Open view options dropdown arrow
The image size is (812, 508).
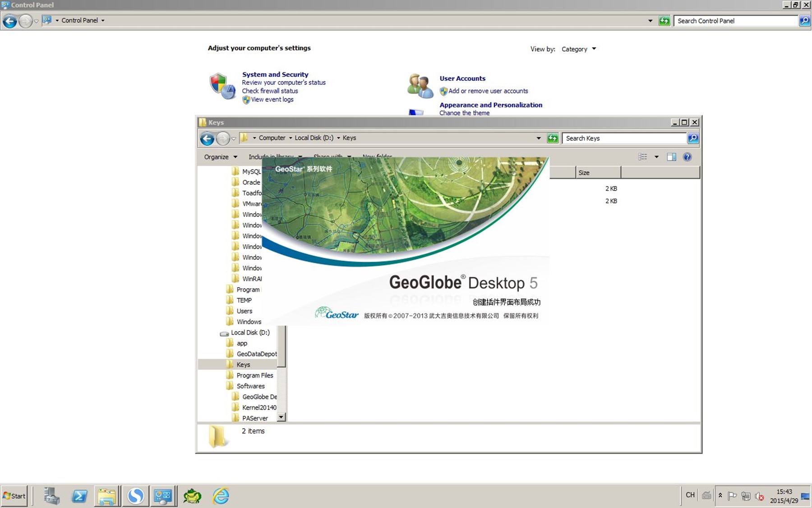pos(656,157)
